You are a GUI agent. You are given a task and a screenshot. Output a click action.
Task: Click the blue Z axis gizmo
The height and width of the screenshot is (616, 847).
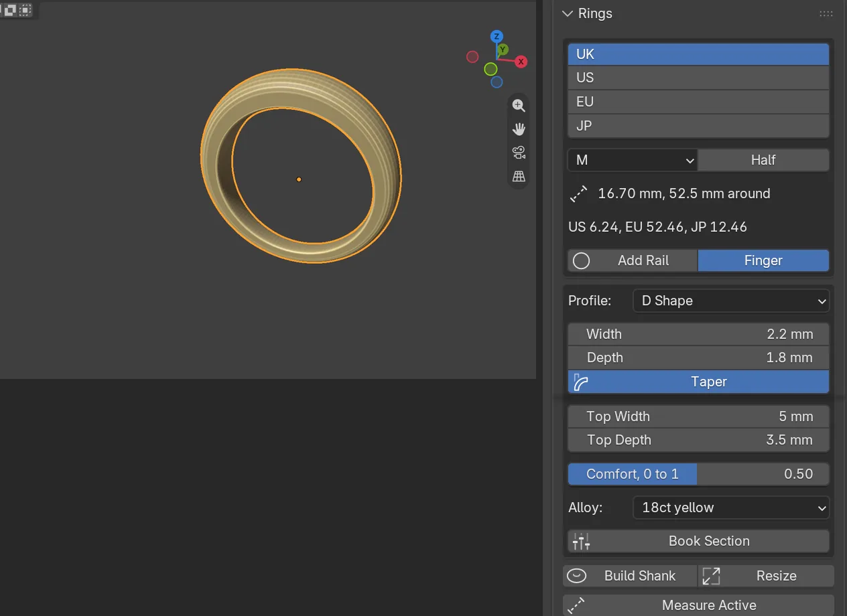pos(497,36)
